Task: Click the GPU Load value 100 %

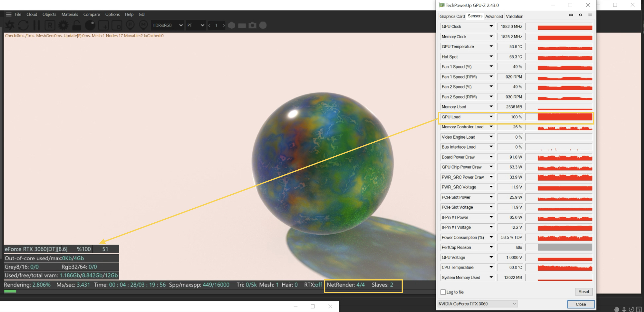Action: click(510, 117)
